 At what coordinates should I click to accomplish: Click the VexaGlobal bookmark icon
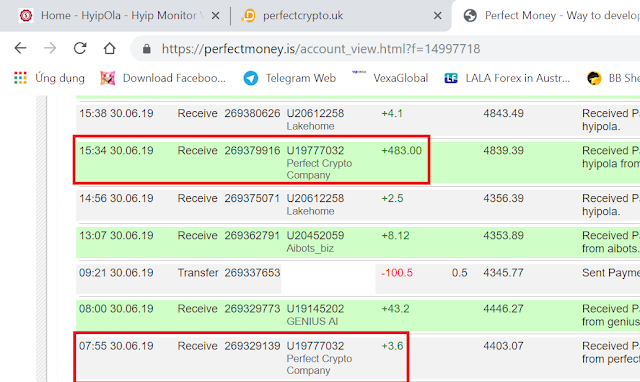pos(359,73)
